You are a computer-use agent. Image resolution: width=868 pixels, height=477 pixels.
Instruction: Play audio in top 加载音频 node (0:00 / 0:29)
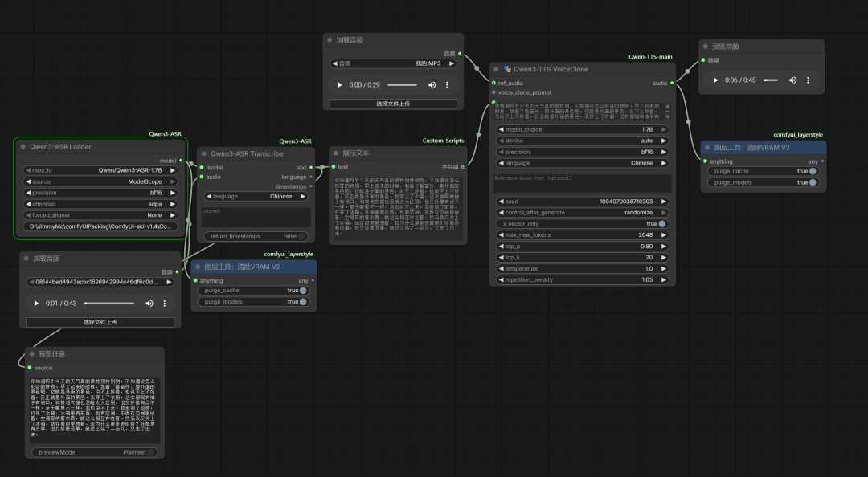pos(339,85)
